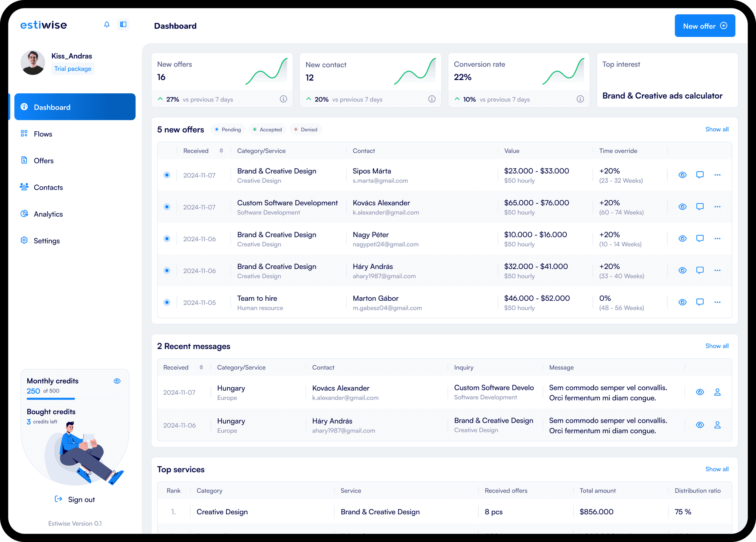Open comment icon for Sipos Márta offer
Viewport: 756px width, 542px height.
pos(700,175)
